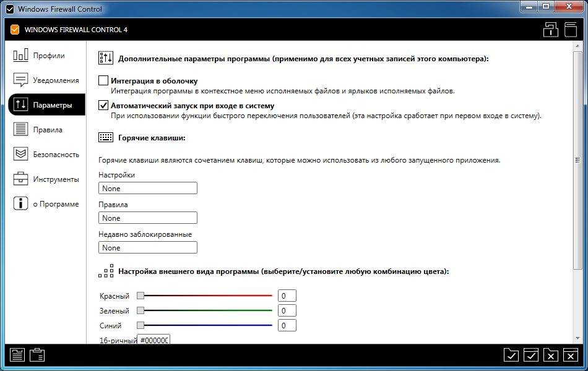Minimize the Windows Firewall Control window
The height and width of the screenshot is (371, 588).
[529, 6]
